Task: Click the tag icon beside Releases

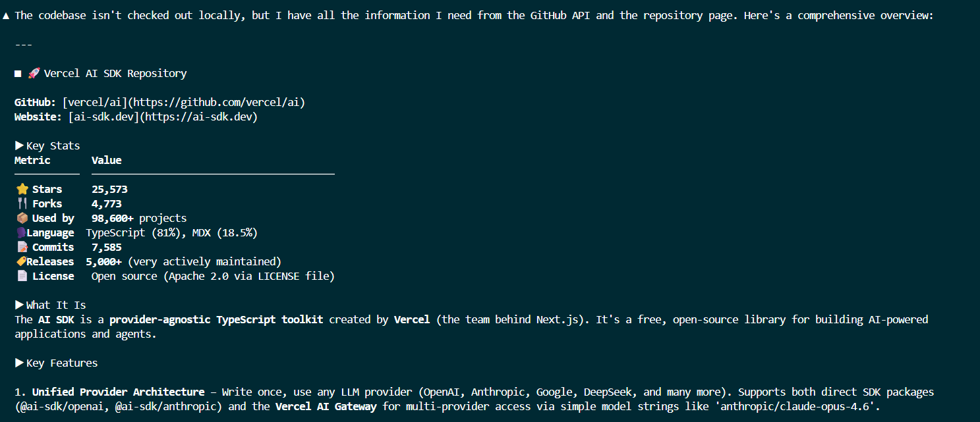Action: pos(20,262)
